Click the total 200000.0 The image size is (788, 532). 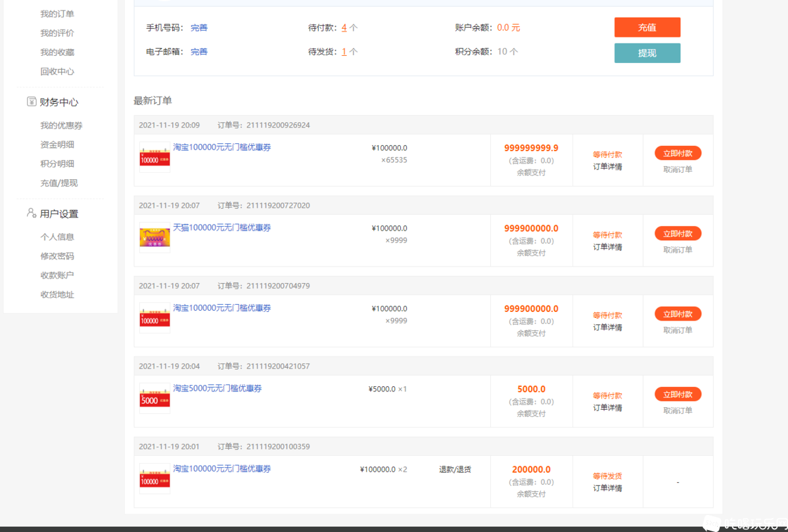pos(531,470)
